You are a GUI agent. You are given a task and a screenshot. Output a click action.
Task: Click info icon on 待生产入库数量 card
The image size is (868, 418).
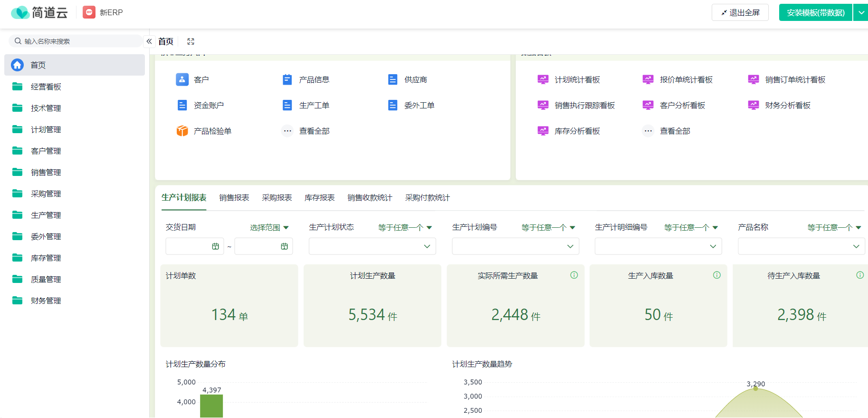point(860,275)
